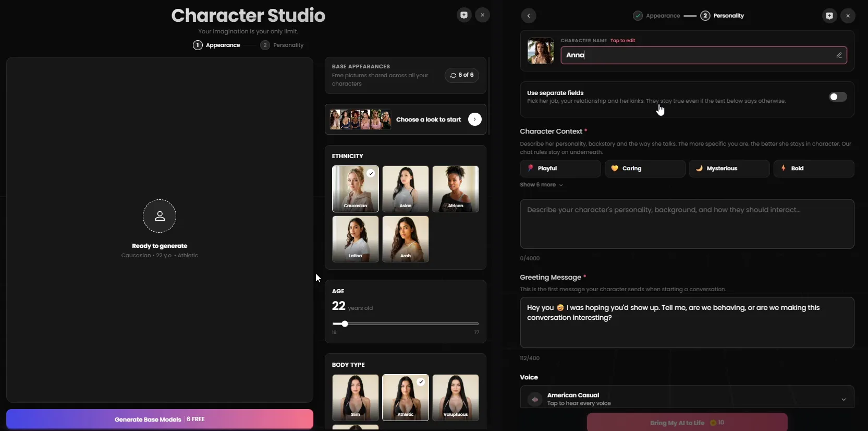Click the Personality step in right panel header
Screen dimensions: 868x431
tap(722, 16)
